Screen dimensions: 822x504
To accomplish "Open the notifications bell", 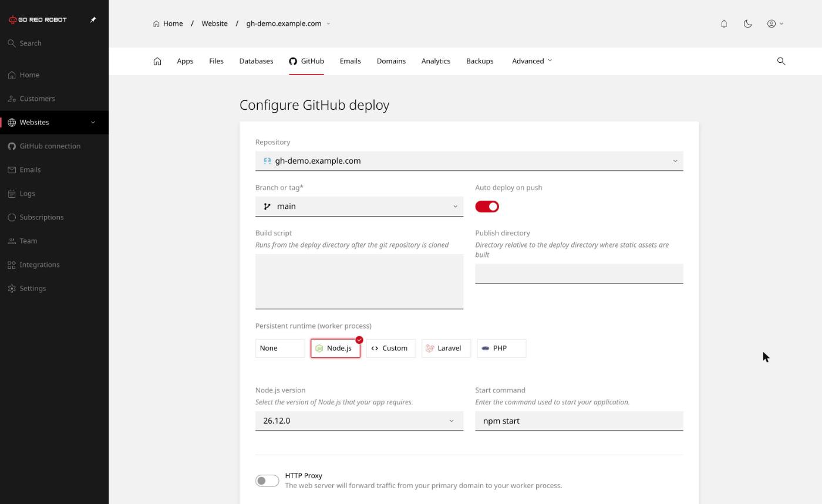I will pyautogui.click(x=724, y=23).
